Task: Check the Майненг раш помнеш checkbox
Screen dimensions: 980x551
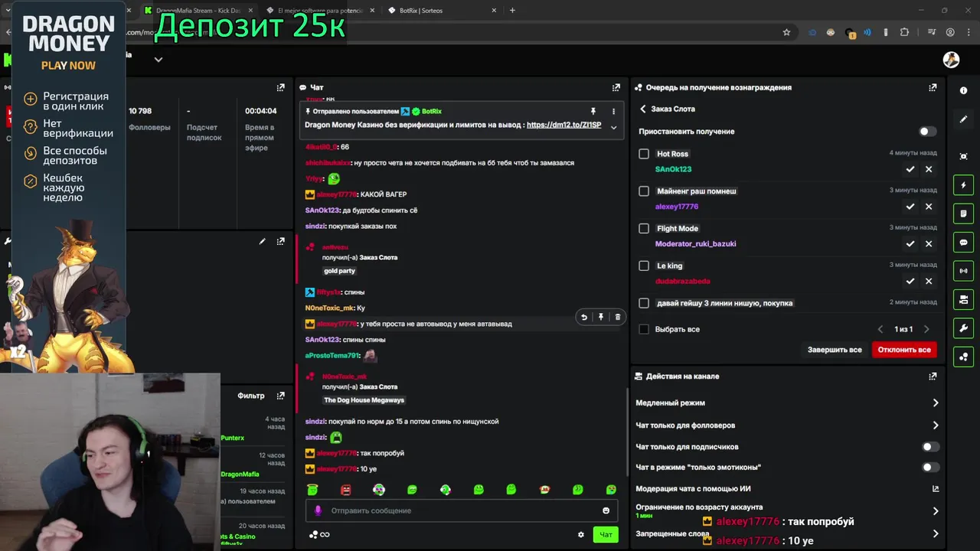Action: [x=644, y=191]
